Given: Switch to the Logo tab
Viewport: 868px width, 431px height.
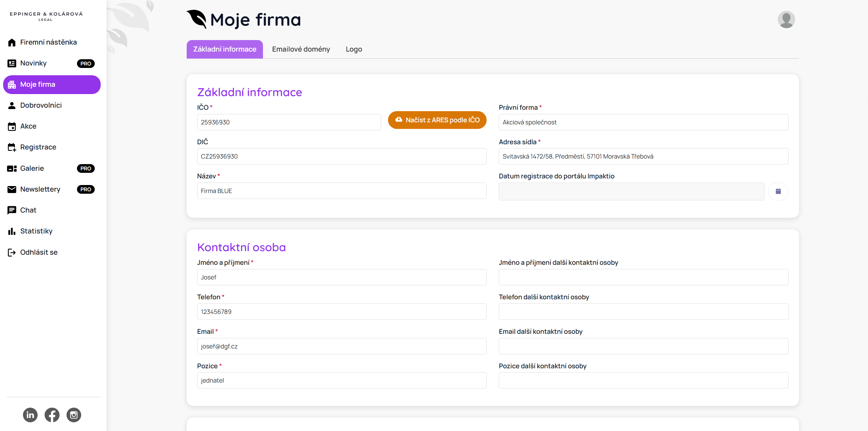Looking at the screenshot, I should tap(354, 49).
